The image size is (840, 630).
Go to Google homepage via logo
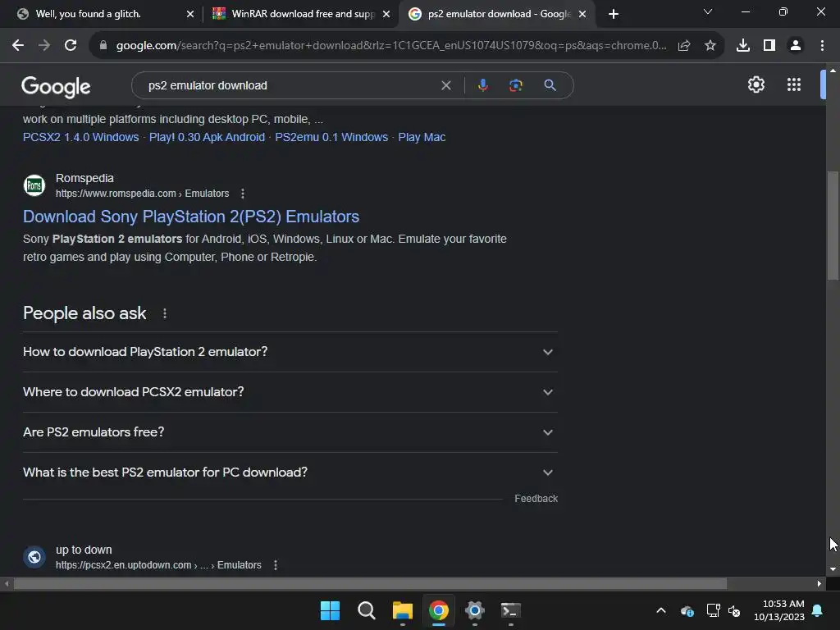coord(56,86)
